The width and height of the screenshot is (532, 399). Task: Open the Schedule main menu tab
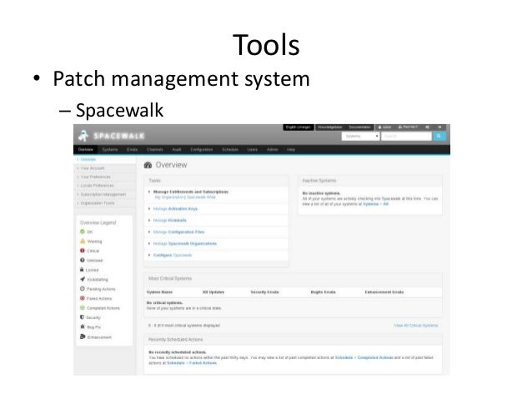230,149
